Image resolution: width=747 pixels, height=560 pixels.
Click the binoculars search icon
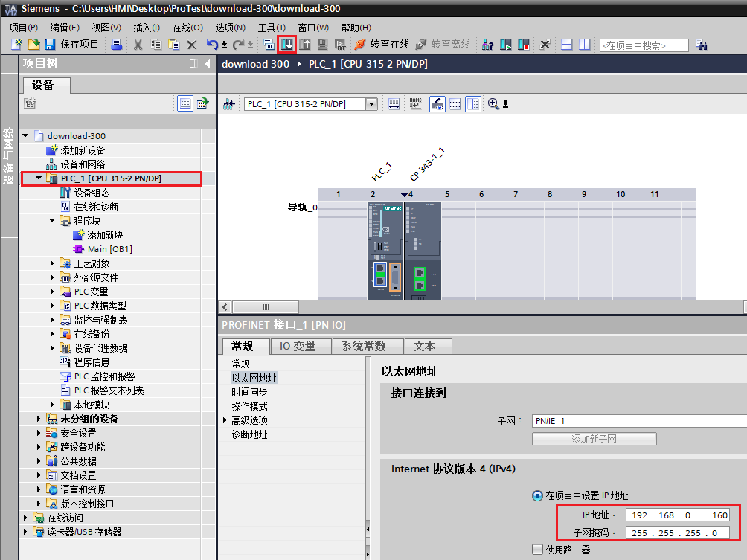pyautogui.click(x=702, y=45)
